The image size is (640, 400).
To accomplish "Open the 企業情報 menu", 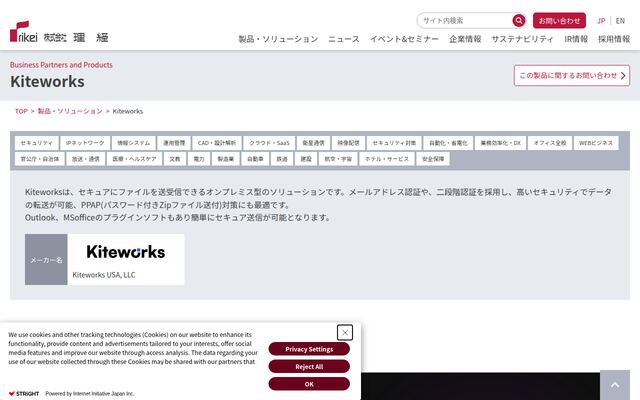I will [465, 39].
